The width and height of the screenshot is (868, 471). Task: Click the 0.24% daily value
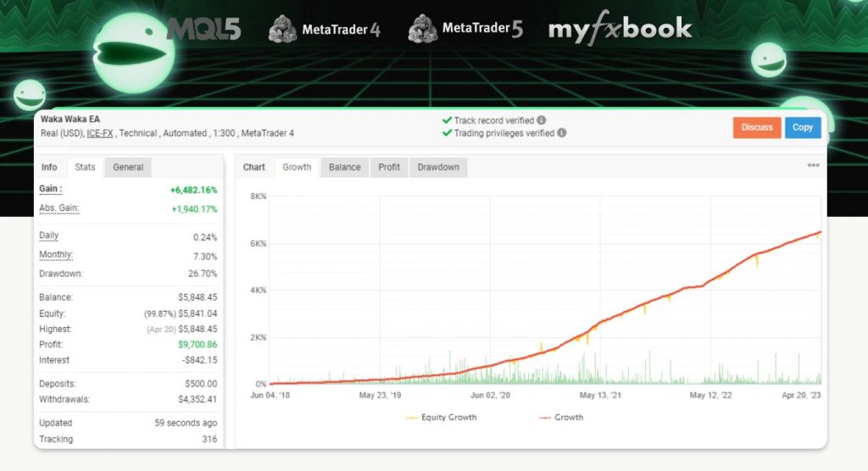[x=205, y=237]
